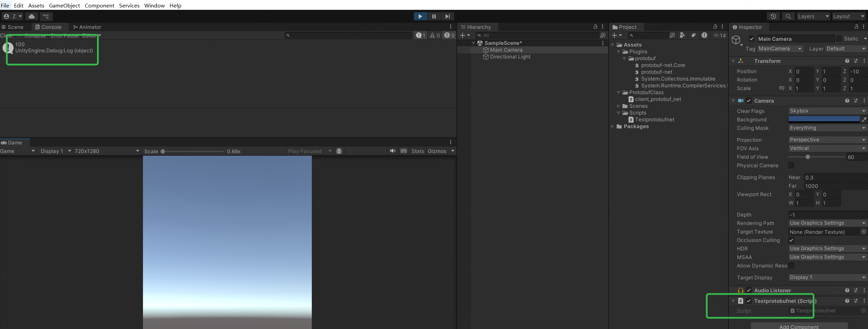Disable the Audio Listener component checkbox

[749, 290]
